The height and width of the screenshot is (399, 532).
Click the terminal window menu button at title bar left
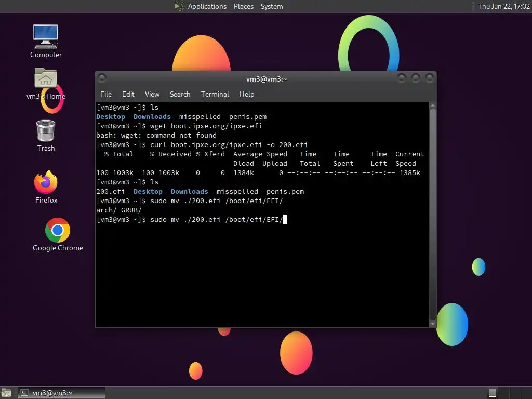click(x=102, y=78)
